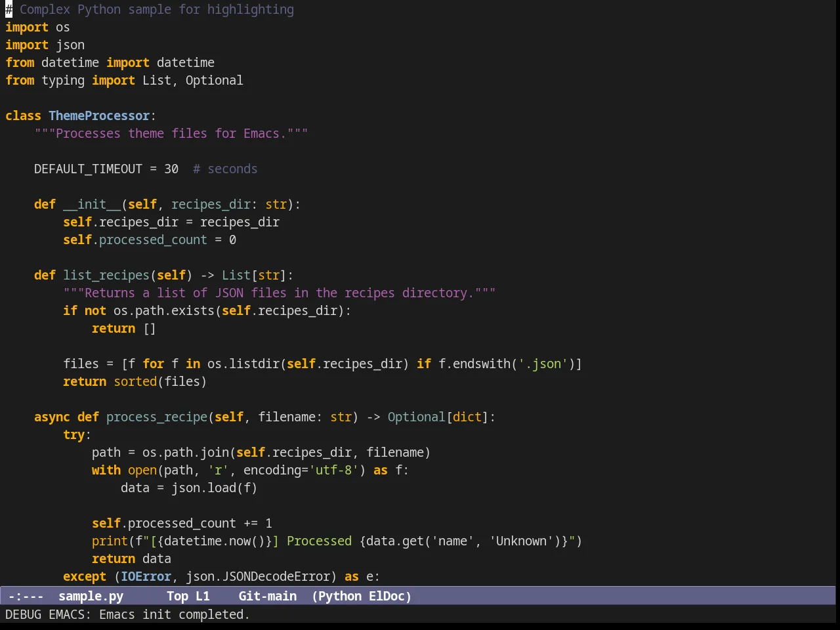The image size is (840, 630).
Task: Click 'Optional[dict]' return annotation
Action: pos(438,417)
